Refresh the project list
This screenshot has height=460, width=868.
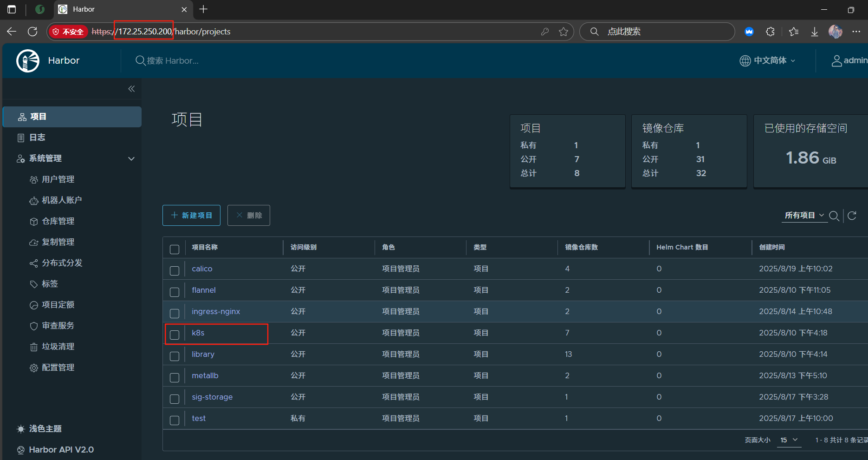pos(852,216)
